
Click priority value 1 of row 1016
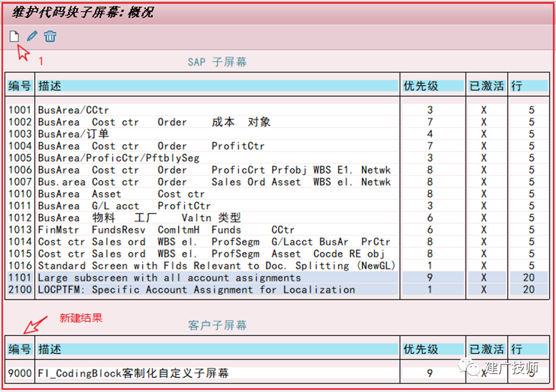[430, 266]
